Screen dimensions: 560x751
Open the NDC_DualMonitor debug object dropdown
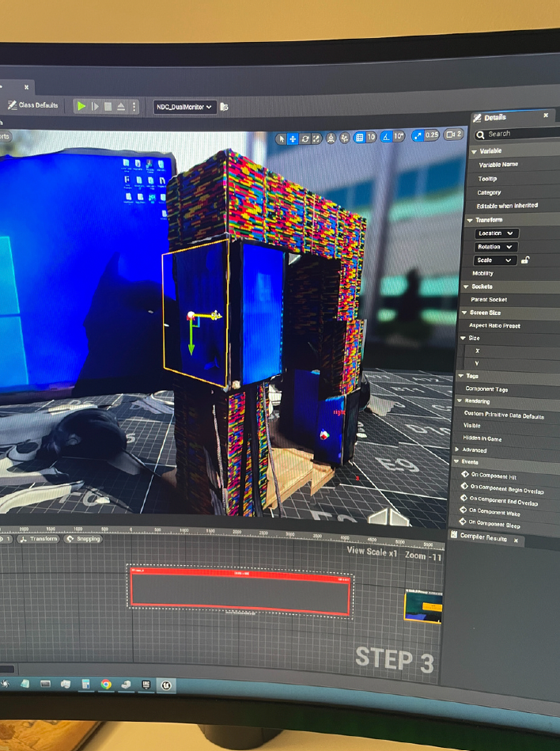[184, 107]
